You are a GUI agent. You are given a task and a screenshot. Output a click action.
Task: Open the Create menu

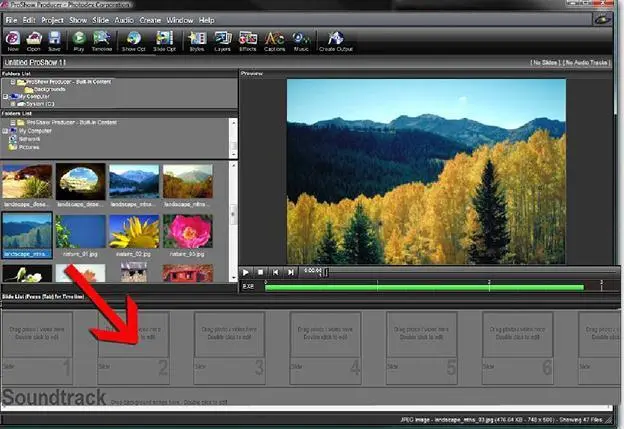click(x=150, y=20)
